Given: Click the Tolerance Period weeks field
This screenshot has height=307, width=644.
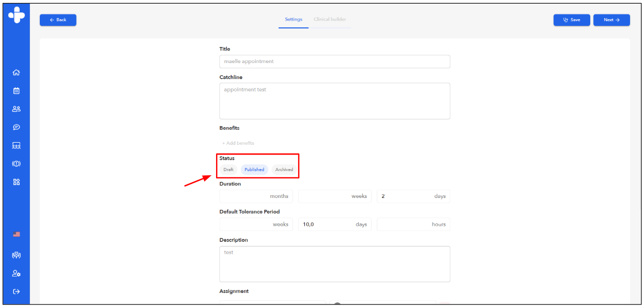Looking at the screenshot, I should click(256, 224).
